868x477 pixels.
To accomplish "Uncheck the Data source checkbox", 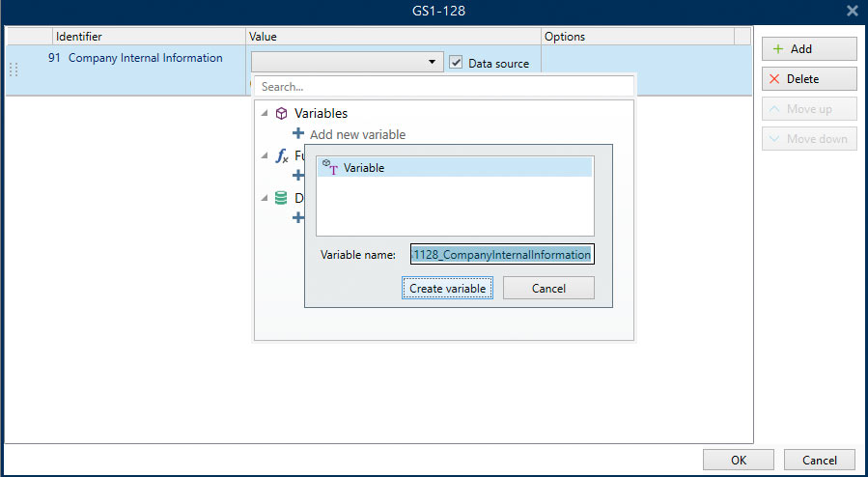I will point(457,63).
